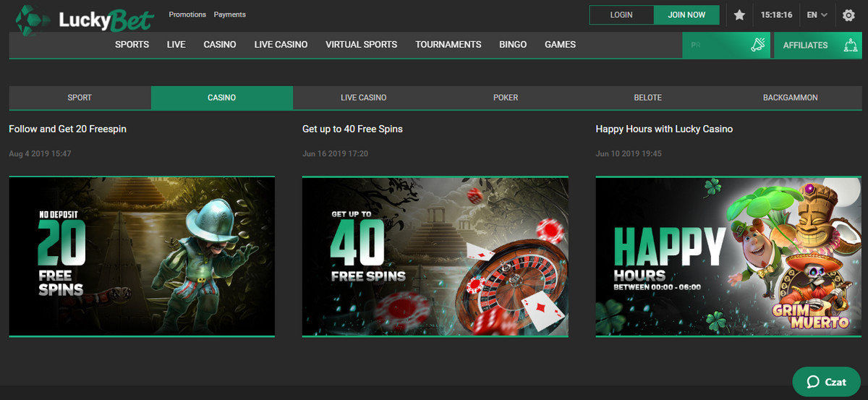868x400 pixels.
Task: Open the Czat chat bubble
Action: [826, 382]
